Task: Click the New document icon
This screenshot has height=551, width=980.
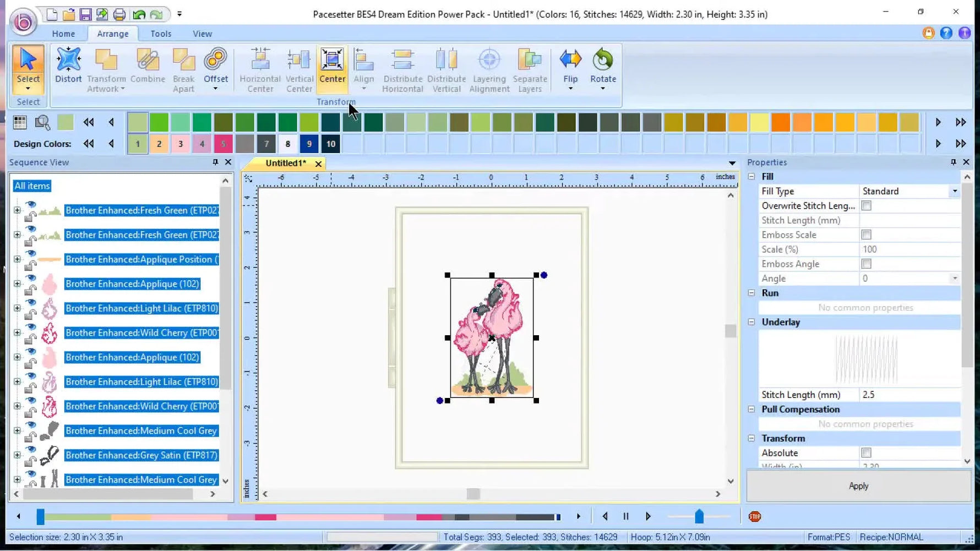Action: tap(52, 14)
